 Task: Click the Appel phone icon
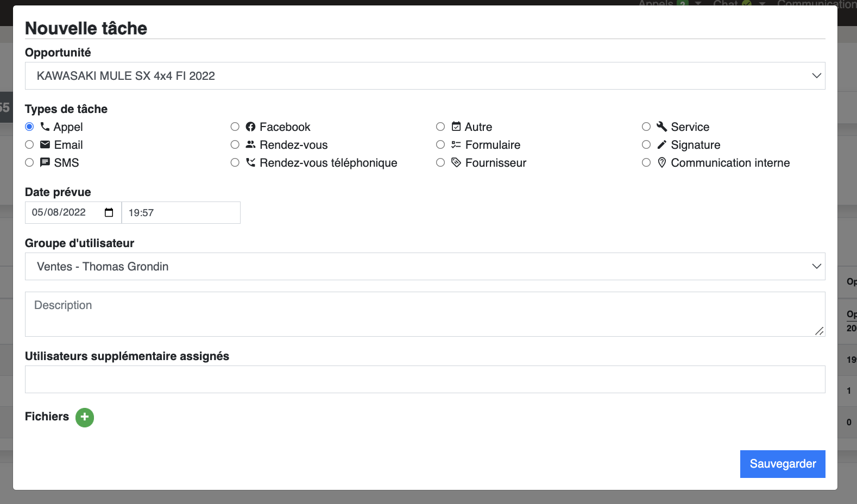45,127
